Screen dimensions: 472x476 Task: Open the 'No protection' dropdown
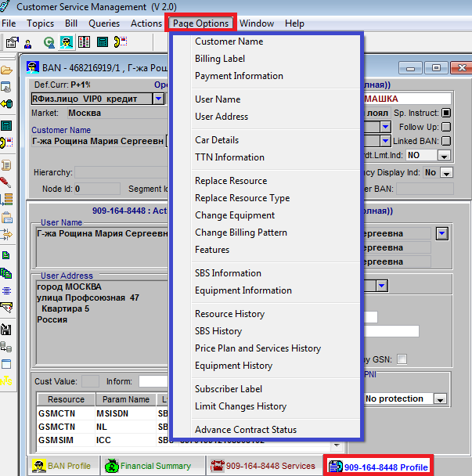440,398
